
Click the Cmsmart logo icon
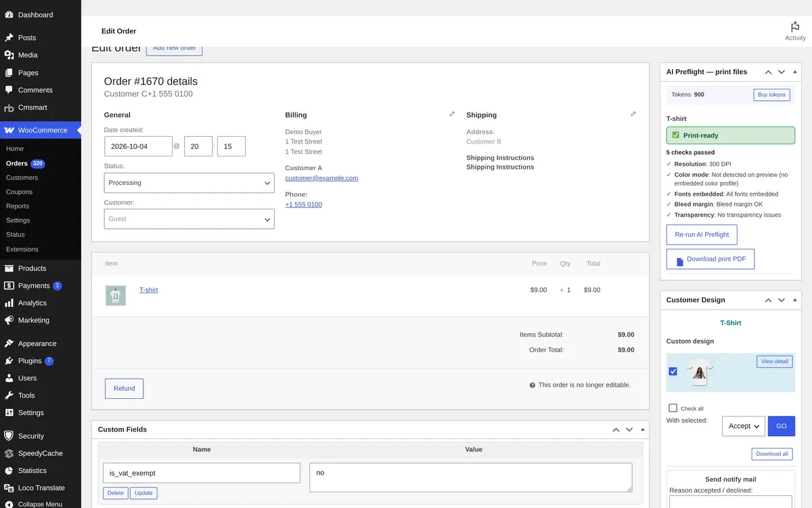pos(9,108)
